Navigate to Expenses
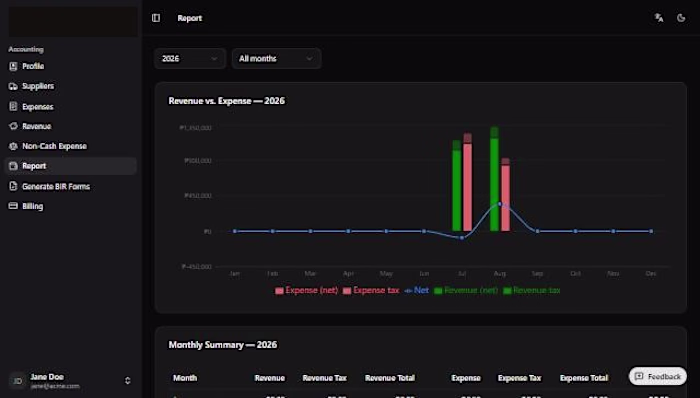The width and height of the screenshot is (700, 398). click(x=71, y=107)
